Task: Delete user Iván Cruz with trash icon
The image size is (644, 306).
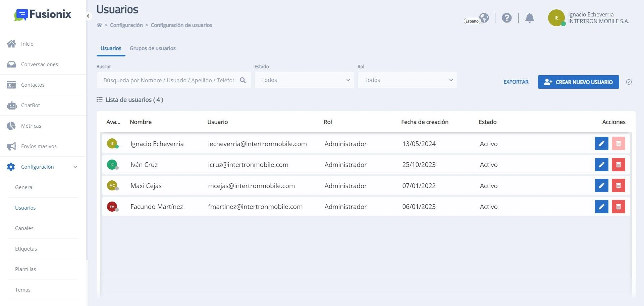Action: (618, 165)
